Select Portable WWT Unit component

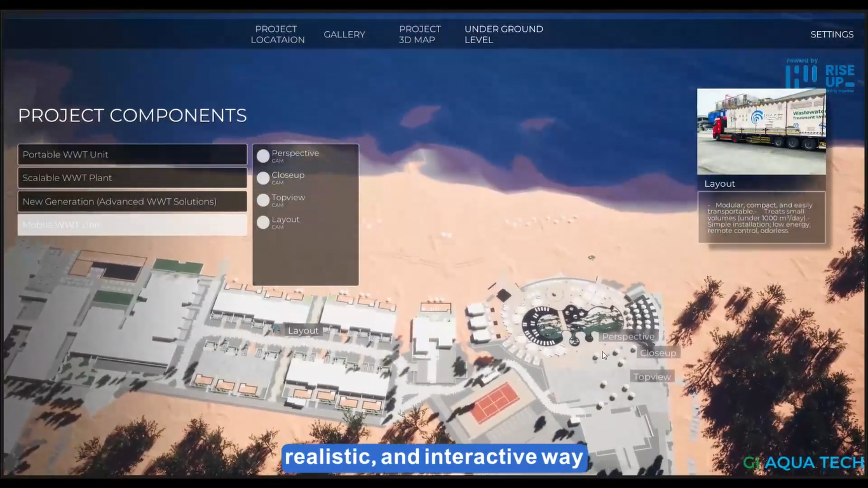[132, 154]
